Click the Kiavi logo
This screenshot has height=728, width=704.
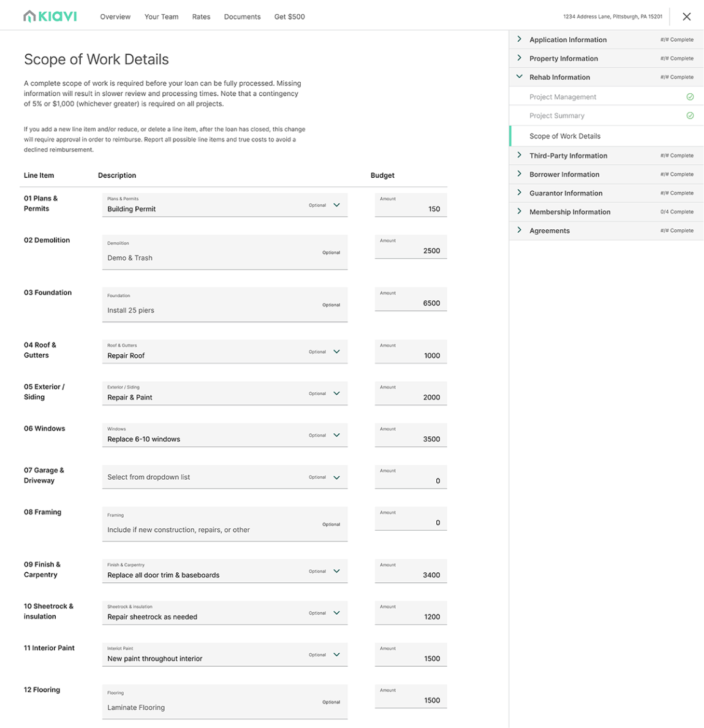[x=50, y=17]
